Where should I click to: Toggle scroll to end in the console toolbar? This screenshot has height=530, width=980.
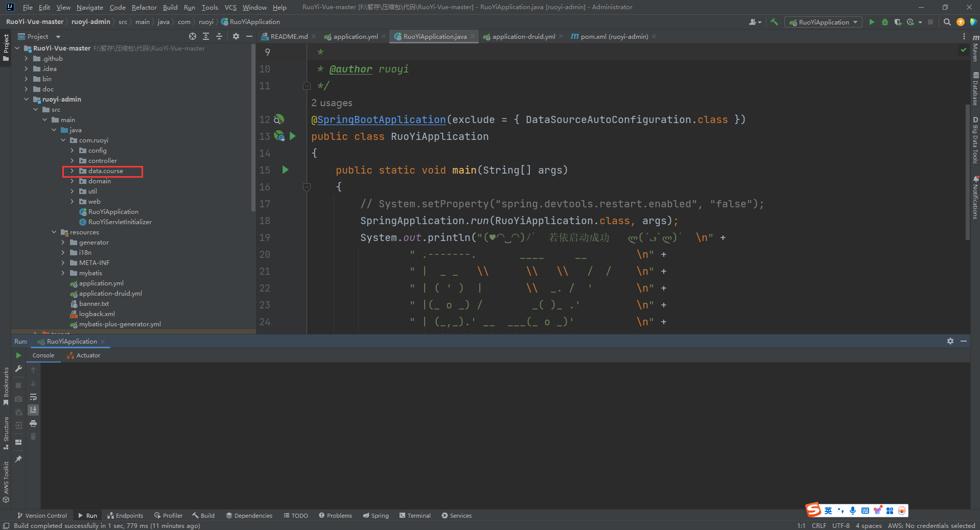33,410
